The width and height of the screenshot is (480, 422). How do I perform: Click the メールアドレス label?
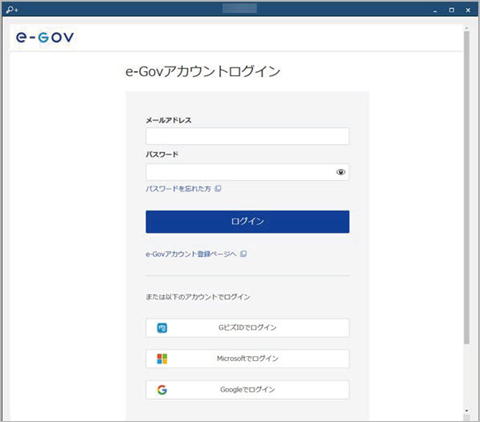click(168, 120)
